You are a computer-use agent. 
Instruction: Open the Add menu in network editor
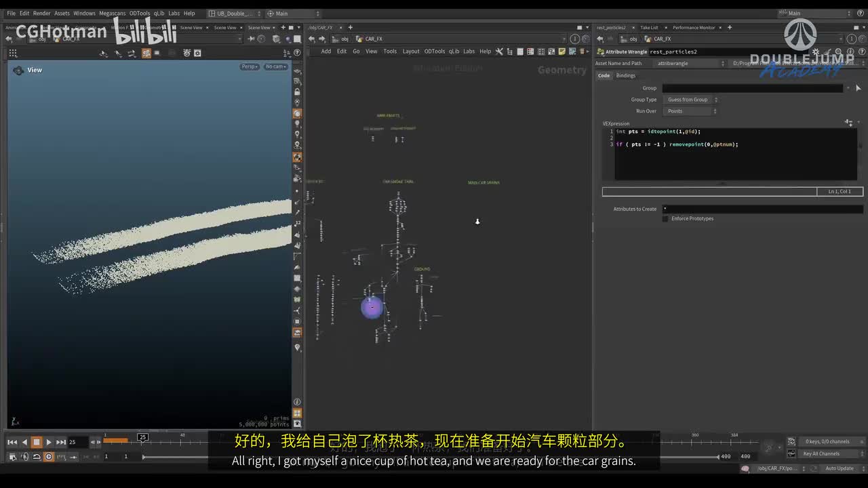[x=326, y=52]
